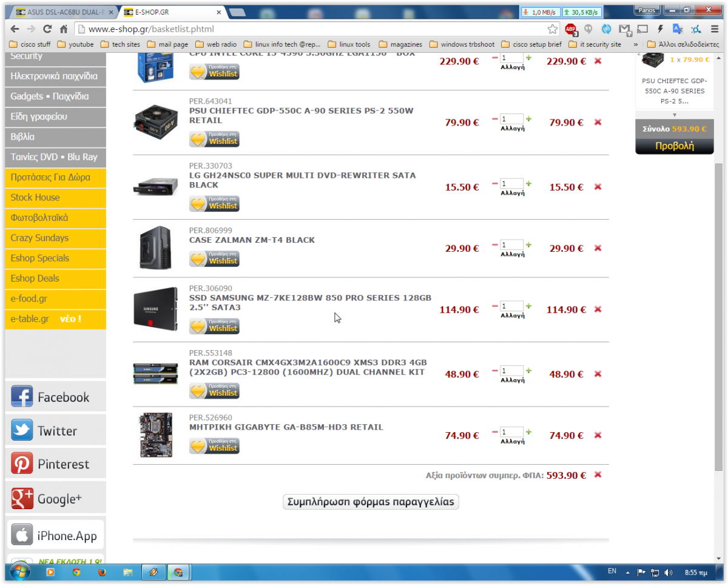This screenshot has width=728, height=585.
Task: Click the quantity field for CASE ZALMAN
Action: click(511, 245)
